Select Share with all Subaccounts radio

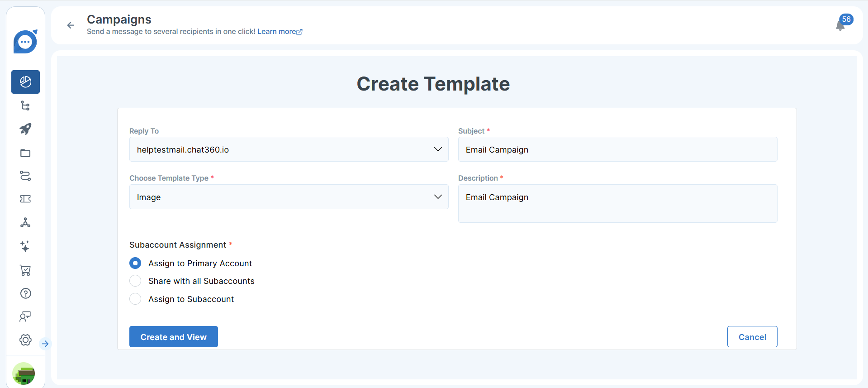135,281
